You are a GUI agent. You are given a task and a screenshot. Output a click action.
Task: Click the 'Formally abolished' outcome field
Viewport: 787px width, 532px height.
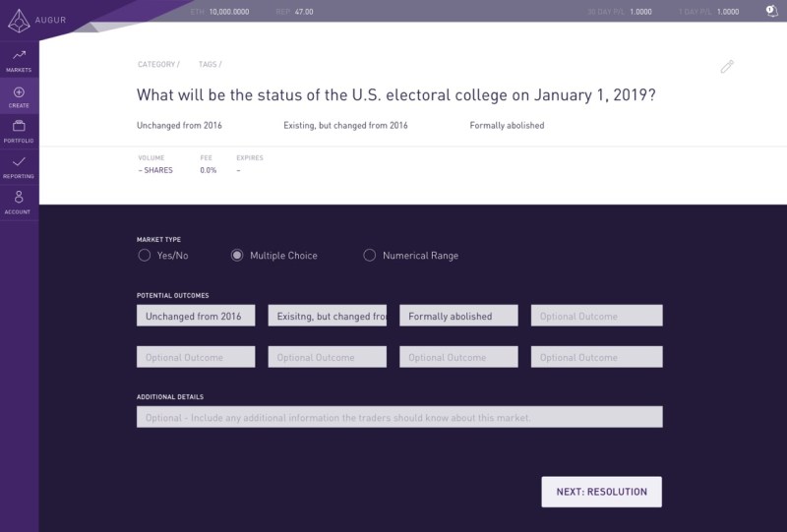(458, 316)
